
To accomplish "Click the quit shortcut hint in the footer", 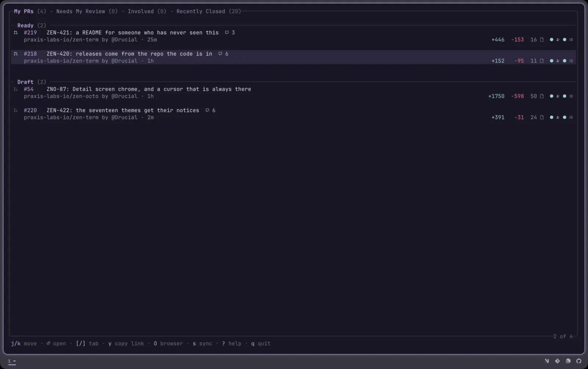I will point(261,344).
